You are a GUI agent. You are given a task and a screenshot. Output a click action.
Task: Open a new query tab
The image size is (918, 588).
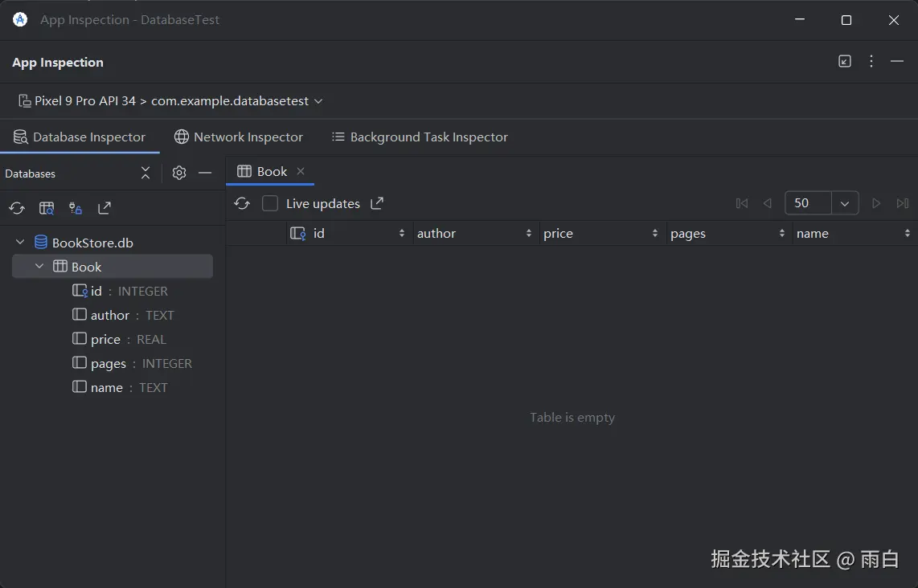(x=47, y=208)
